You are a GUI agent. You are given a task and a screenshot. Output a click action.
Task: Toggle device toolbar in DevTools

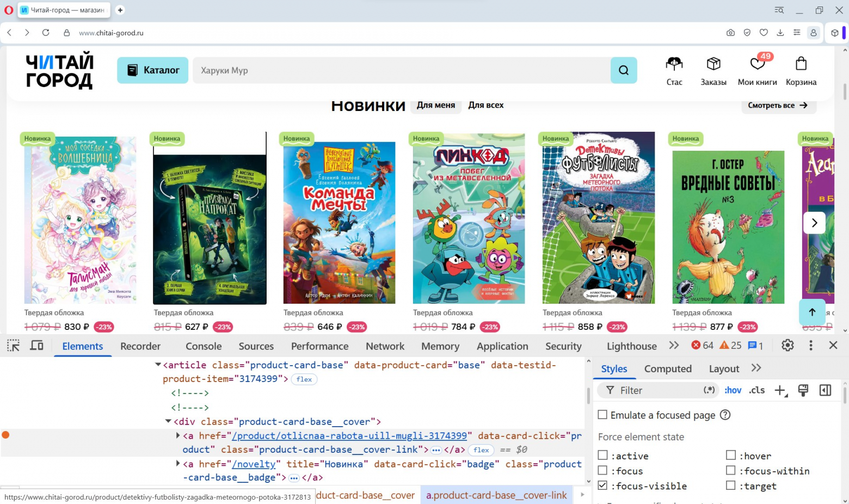pyautogui.click(x=36, y=346)
